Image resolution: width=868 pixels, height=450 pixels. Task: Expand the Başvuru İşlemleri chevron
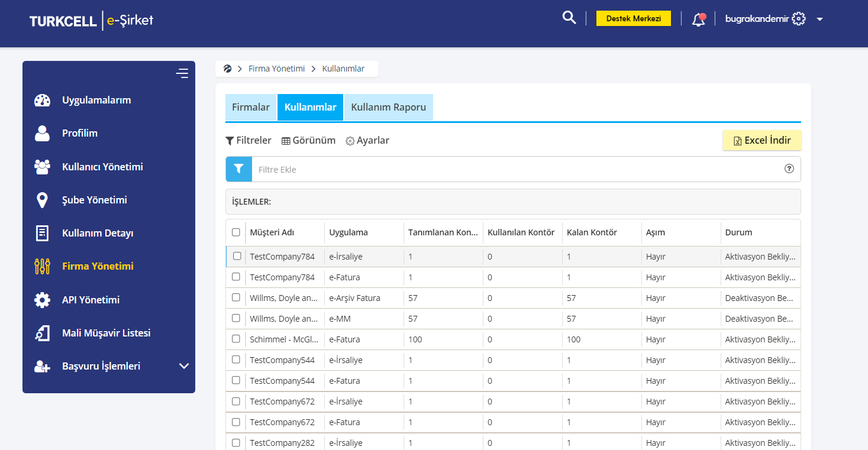pos(184,366)
